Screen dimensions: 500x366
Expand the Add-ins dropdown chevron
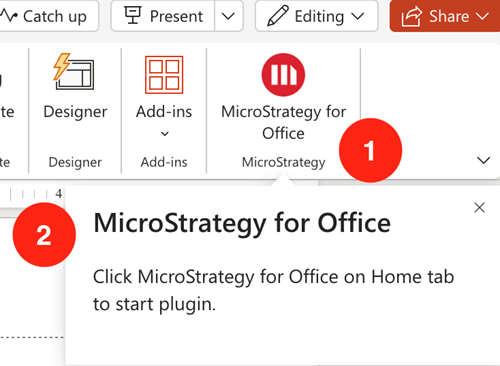point(165,134)
